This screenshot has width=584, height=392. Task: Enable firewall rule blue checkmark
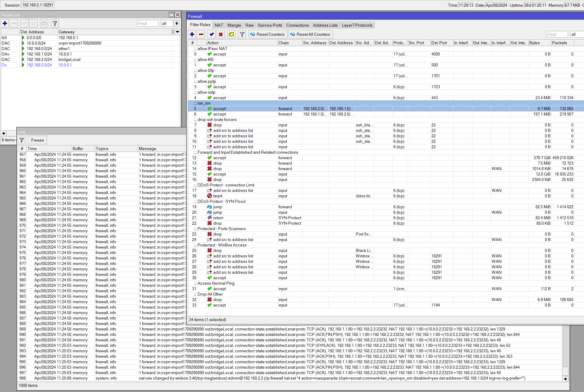point(212,34)
